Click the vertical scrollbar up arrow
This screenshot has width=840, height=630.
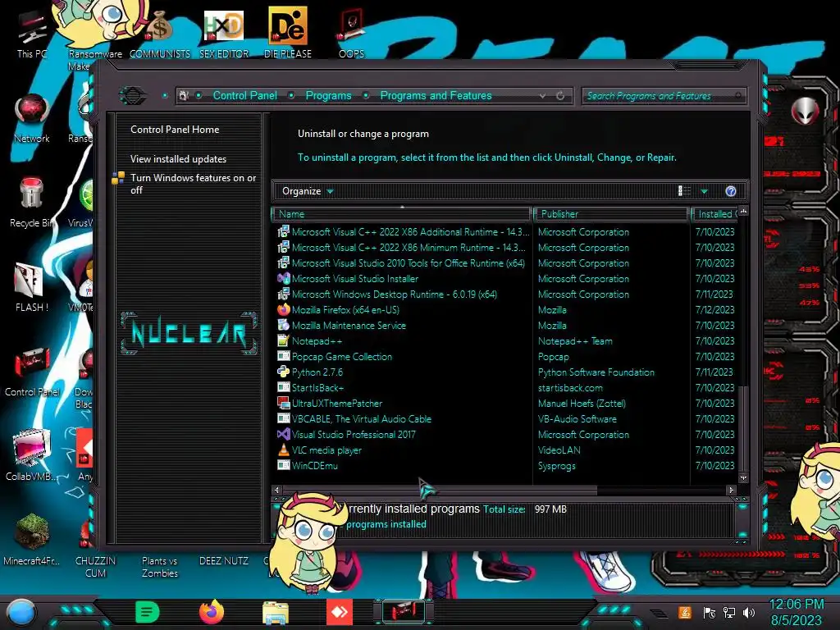(743, 212)
